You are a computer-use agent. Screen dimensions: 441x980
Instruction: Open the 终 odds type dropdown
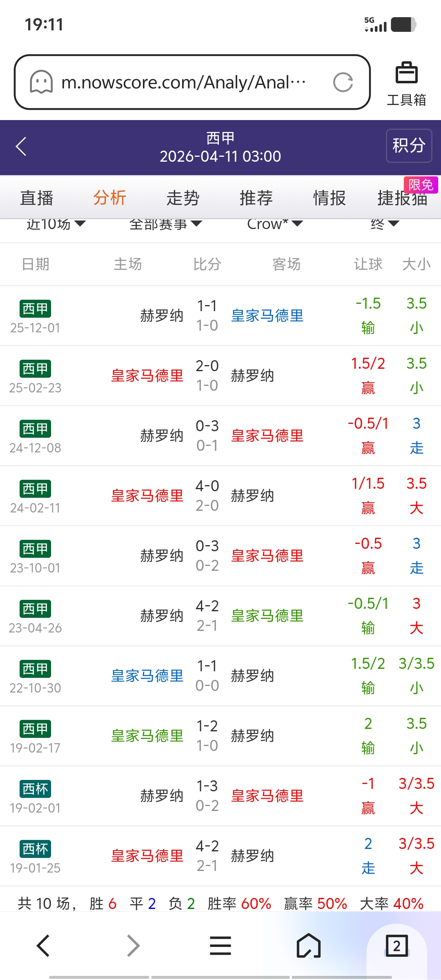click(384, 224)
